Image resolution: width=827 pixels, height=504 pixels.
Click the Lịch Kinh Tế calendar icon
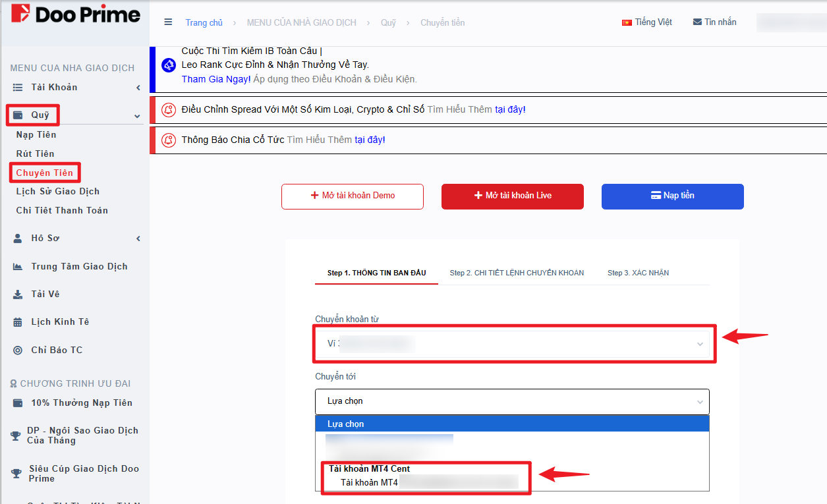[x=18, y=322]
